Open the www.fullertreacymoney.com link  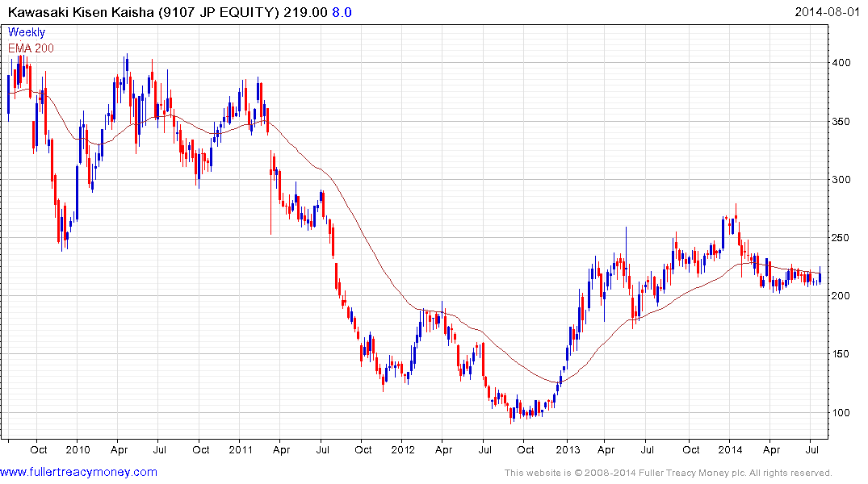78,472
